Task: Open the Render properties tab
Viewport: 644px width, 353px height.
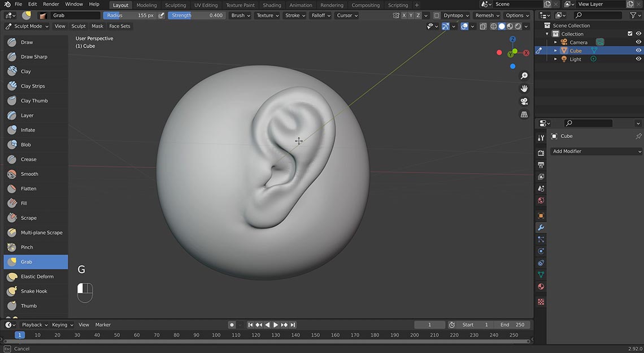Action: 541,153
